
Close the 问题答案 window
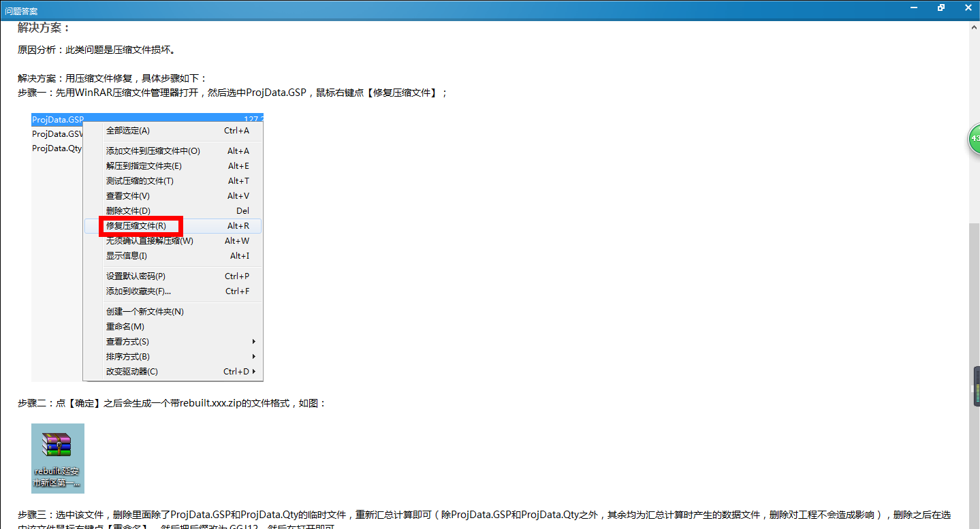[x=966, y=8]
